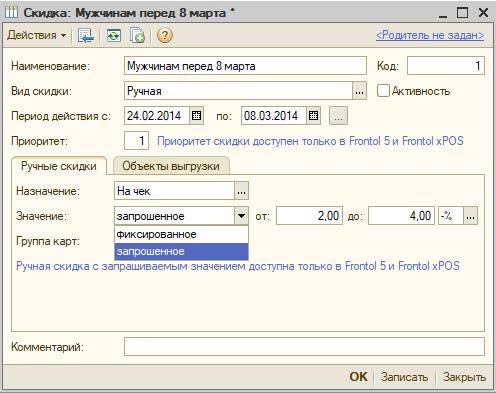Click the ellipsis button next to Вид скидки
The height and width of the screenshot is (393, 496).
pyautogui.click(x=359, y=91)
